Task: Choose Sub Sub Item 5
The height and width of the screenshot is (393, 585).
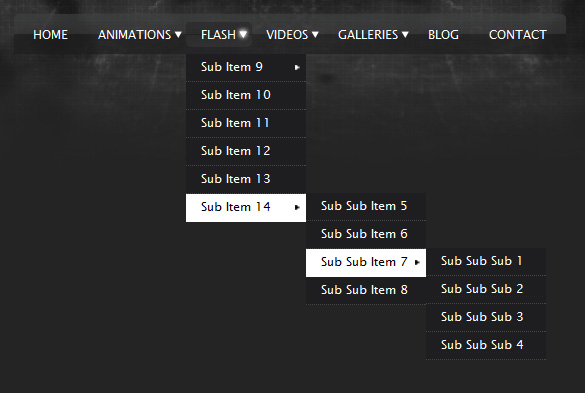Action: coord(366,206)
